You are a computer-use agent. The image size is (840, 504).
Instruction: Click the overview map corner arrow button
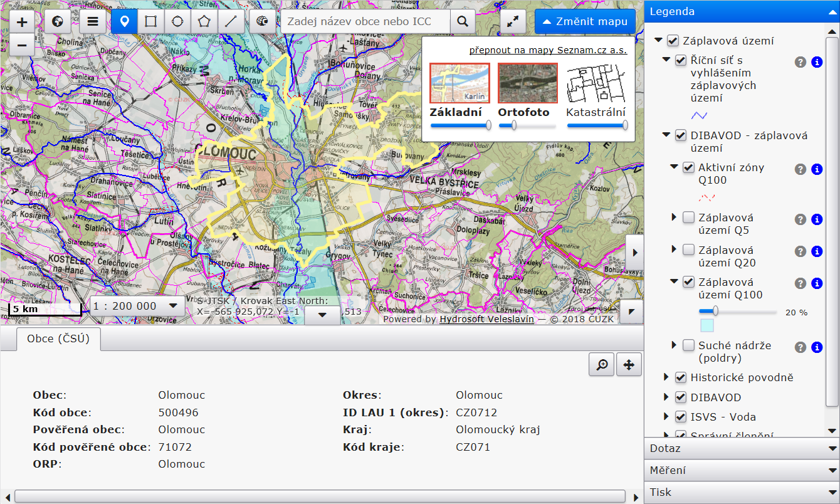pos(632,312)
